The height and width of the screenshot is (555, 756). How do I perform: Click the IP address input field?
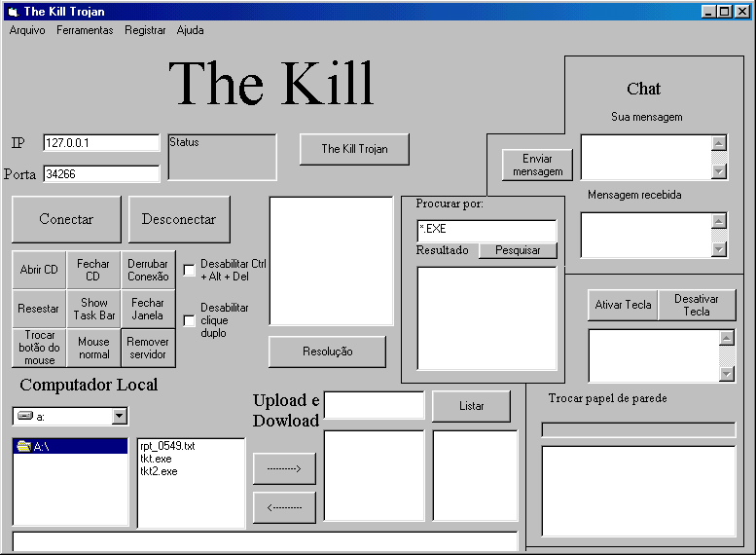click(101, 143)
